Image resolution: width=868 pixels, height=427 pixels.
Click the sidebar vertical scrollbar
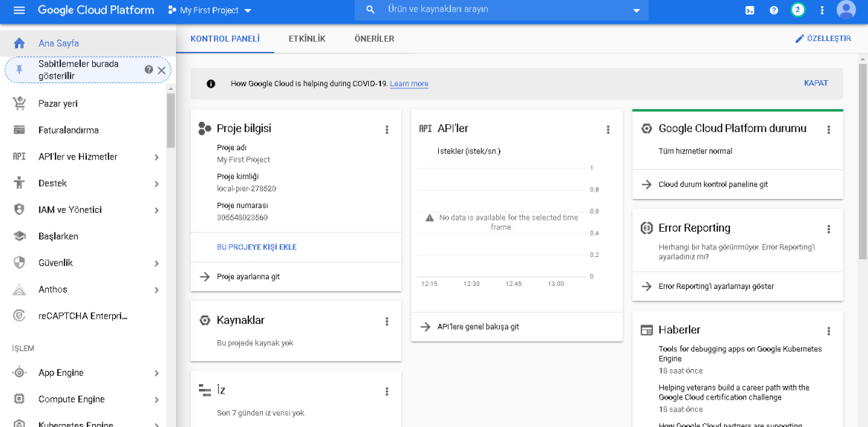(171, 120)
